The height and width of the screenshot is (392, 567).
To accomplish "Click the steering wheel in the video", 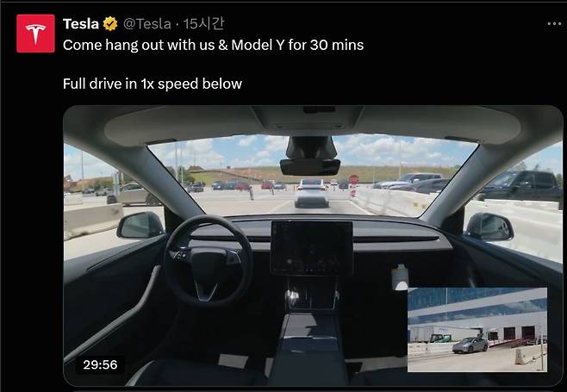I will tap(209, 260).
